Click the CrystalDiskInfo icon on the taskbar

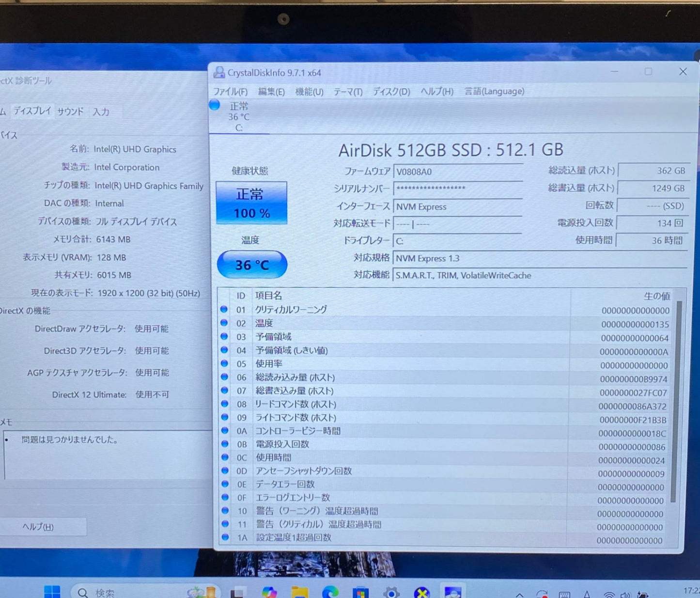[453, 591]
